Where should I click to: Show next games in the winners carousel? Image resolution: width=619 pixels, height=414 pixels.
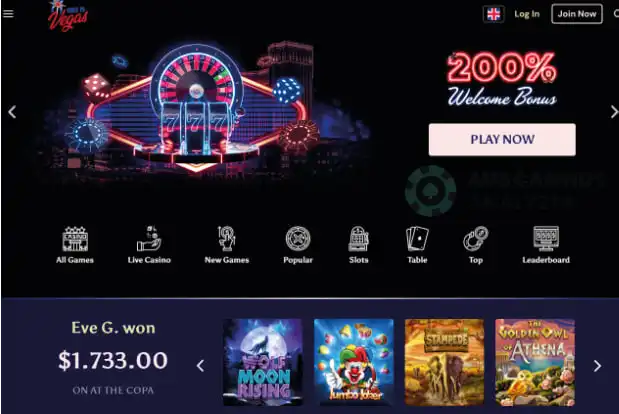click(x=597, y=366)
